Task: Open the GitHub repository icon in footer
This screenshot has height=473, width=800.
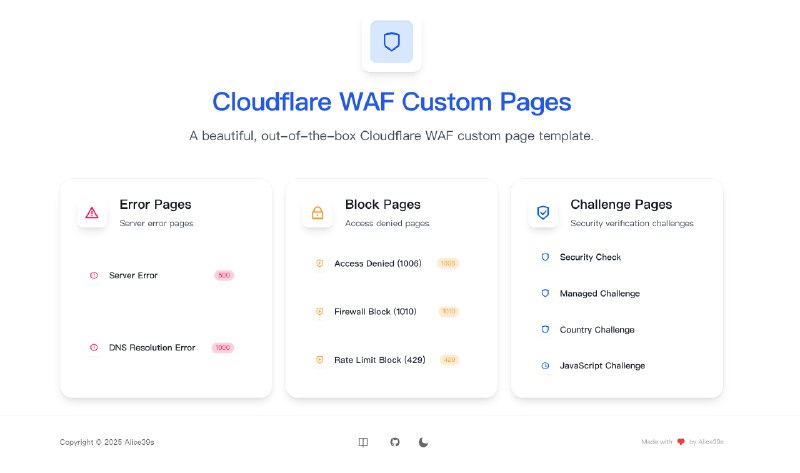Action: click(x=394, y=441)
